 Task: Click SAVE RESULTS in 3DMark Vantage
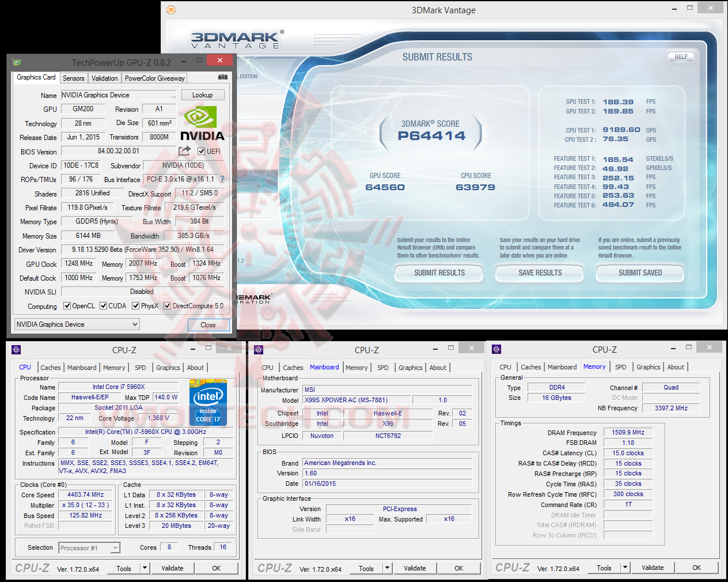(x=540, y=273)
